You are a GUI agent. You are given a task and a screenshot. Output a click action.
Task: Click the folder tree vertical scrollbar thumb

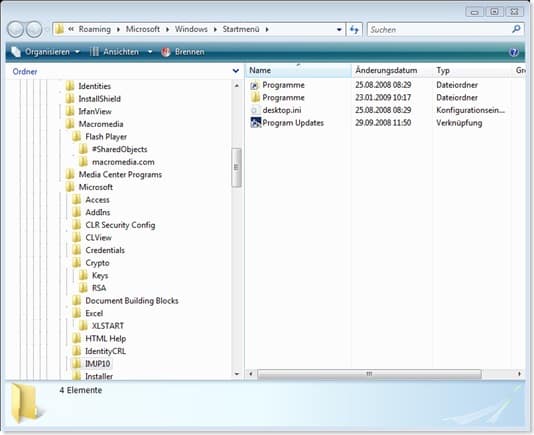click(236, 168)
